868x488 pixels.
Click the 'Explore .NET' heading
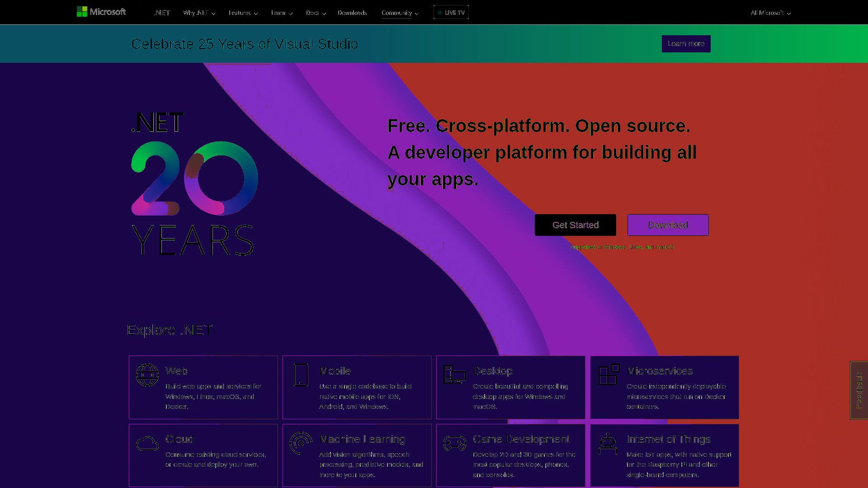click(170, 330)
